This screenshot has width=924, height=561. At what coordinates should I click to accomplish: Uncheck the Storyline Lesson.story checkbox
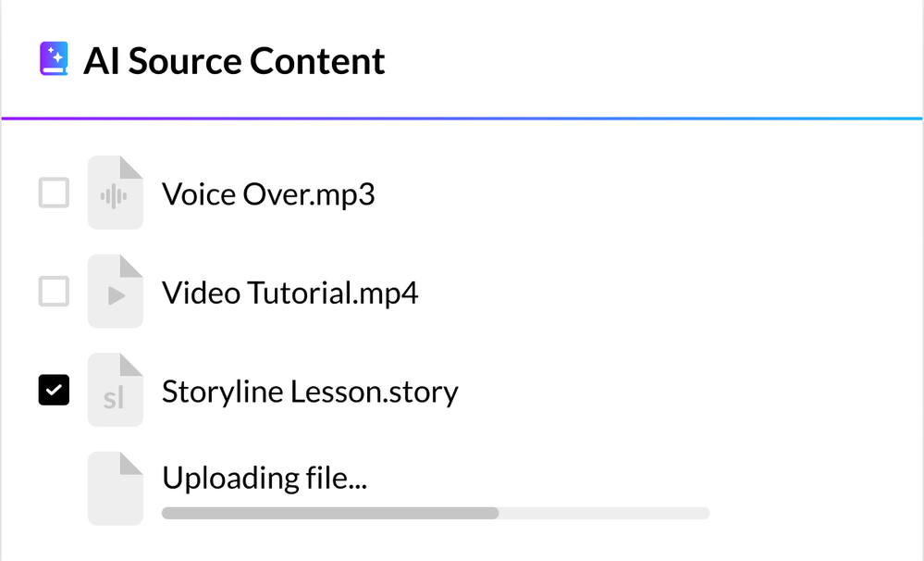[54, 391]
